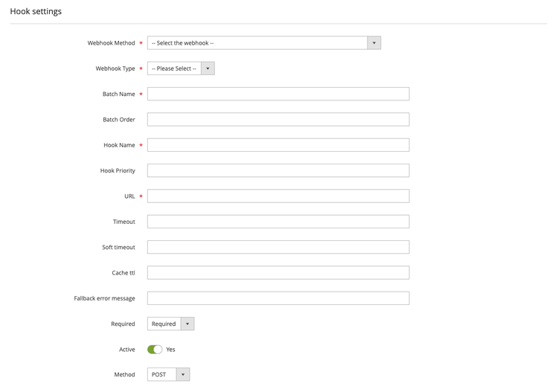Click the Cache ttl label
This screenshot has height=392, width=558.
point(124,273)
